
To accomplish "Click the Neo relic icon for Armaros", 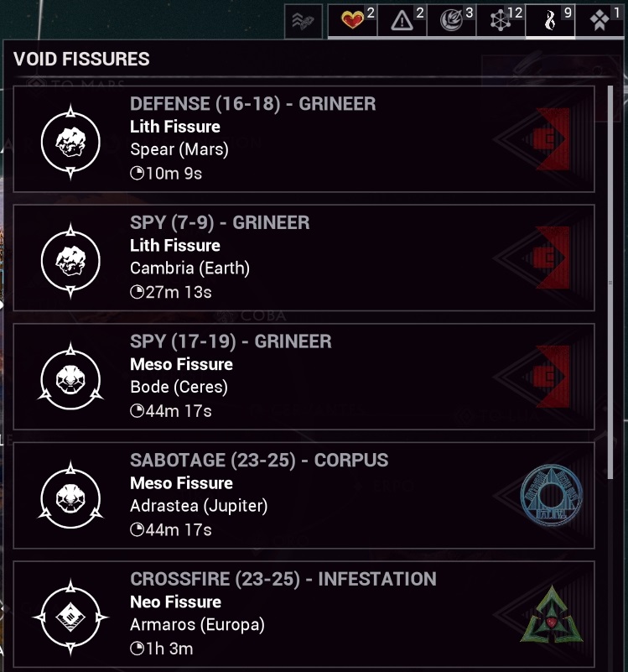I will click(71, 615).
